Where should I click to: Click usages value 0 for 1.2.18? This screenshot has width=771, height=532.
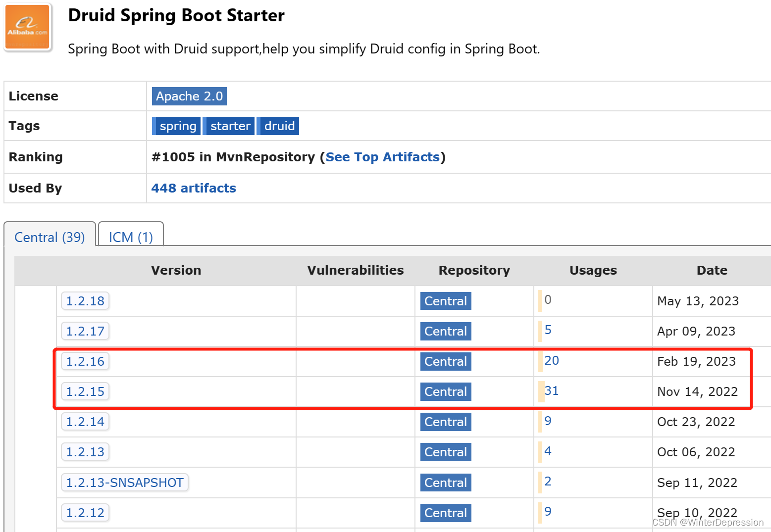pos(548,299)
